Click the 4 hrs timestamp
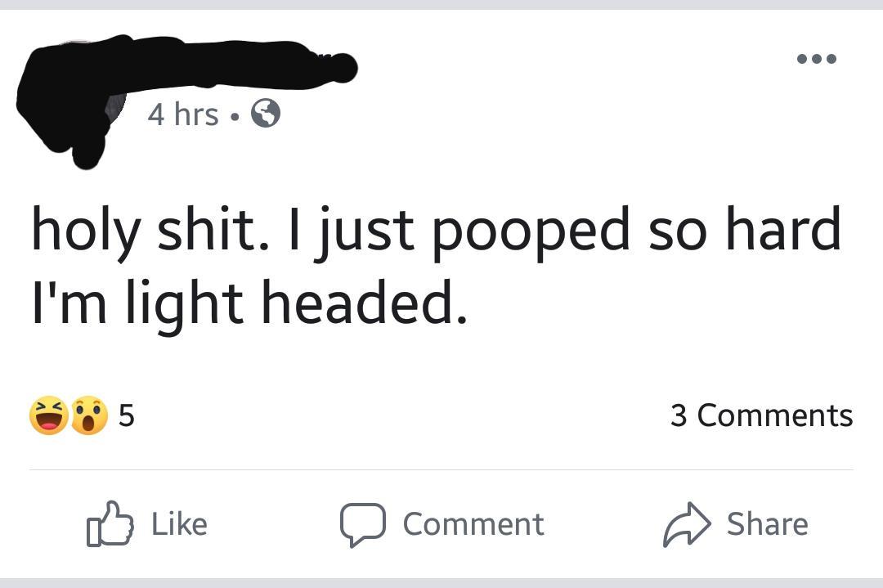This screenshot has height=588, width=883. click(x=182, y=114)
